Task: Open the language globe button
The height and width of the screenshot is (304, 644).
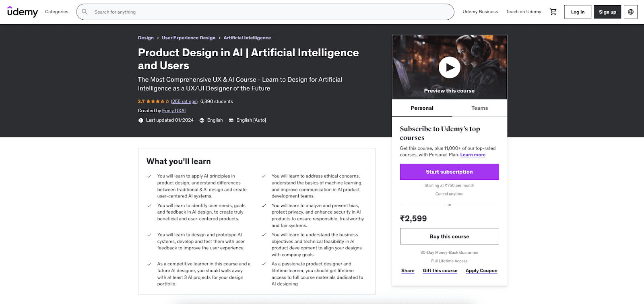Action: pos(631,12)
